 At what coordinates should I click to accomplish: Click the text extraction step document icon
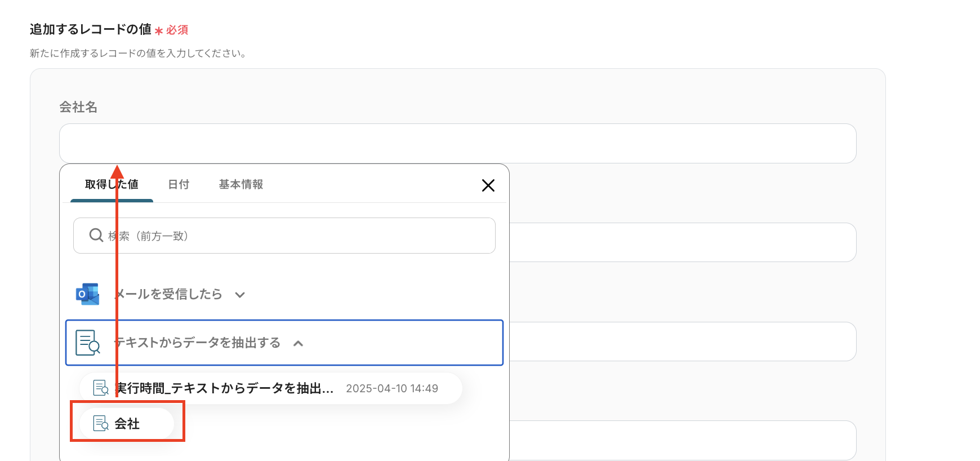click(88, 343)
